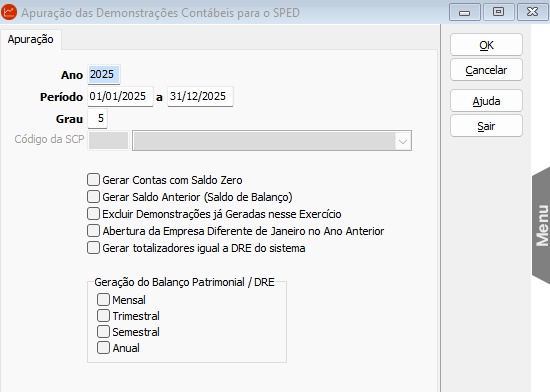
Task: Check Excluir Demonstrações já Geradas nesse Exercício
Action: (x=93, y=214)
